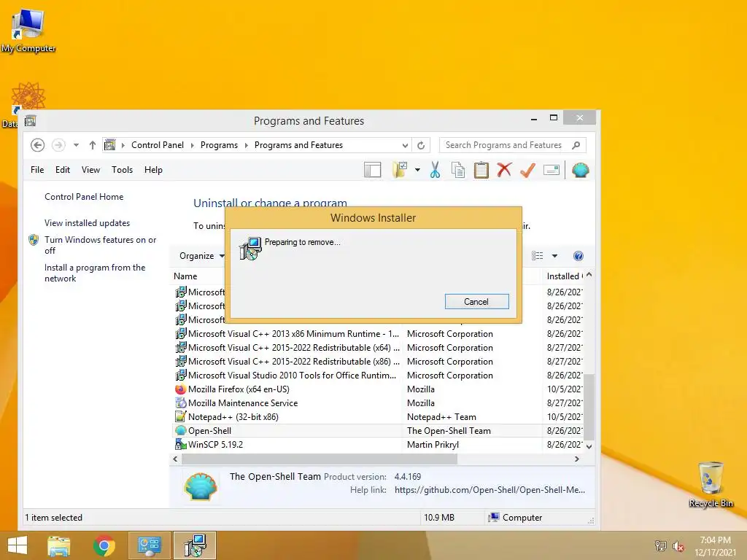
Task: Click the Open-Shell GitHub help link
Action: 489,490
